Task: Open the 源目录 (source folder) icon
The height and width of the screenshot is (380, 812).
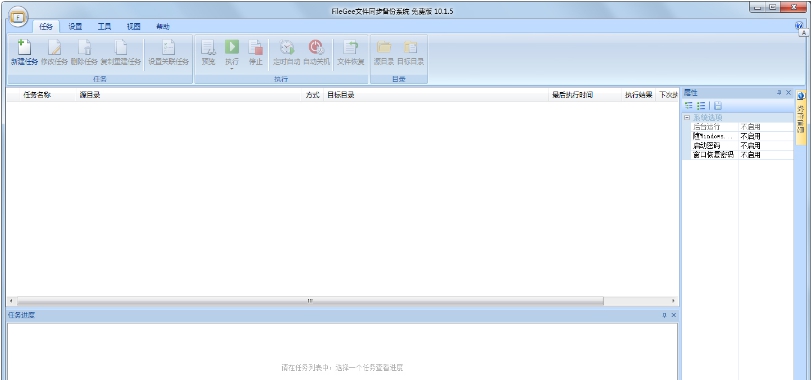Action: (x=384, y=48)
